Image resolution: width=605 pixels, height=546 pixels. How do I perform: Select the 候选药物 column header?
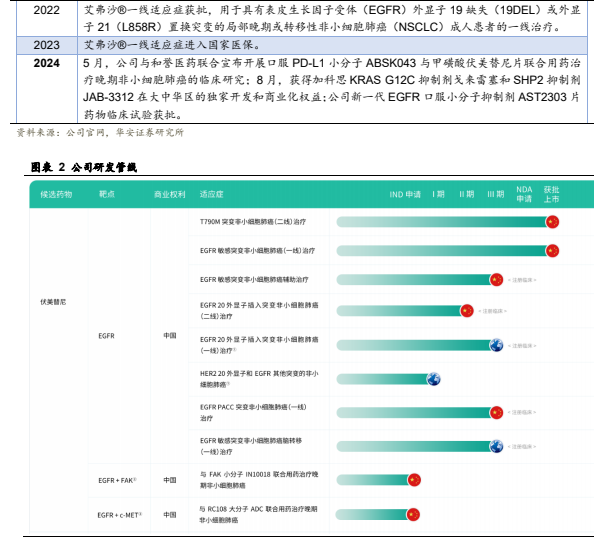[56, 194]
